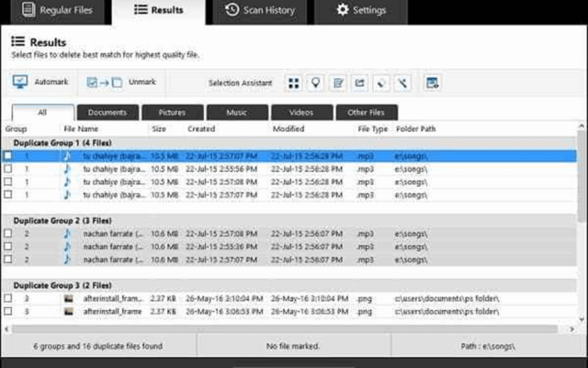Filter results by Pictures tab

pos(173,112)
